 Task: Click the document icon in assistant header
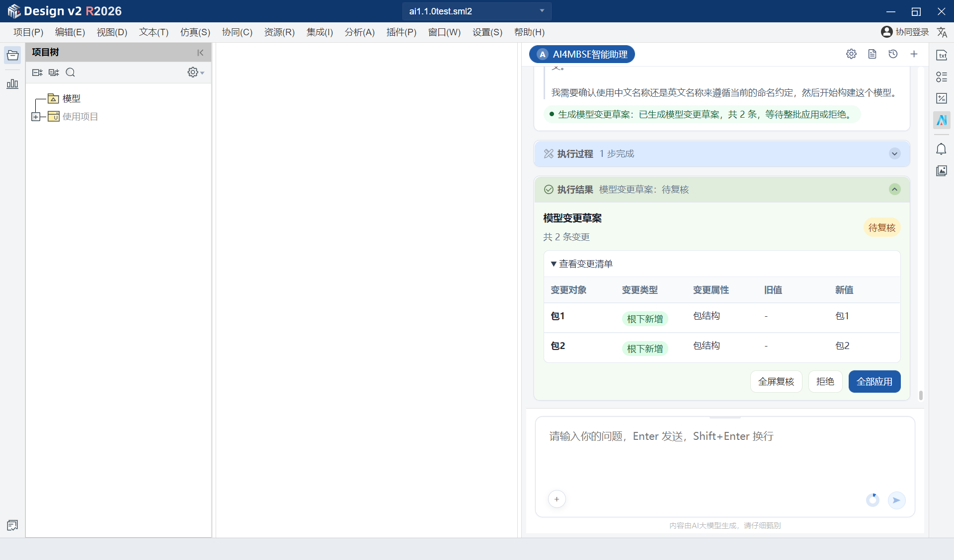[872, 54]
